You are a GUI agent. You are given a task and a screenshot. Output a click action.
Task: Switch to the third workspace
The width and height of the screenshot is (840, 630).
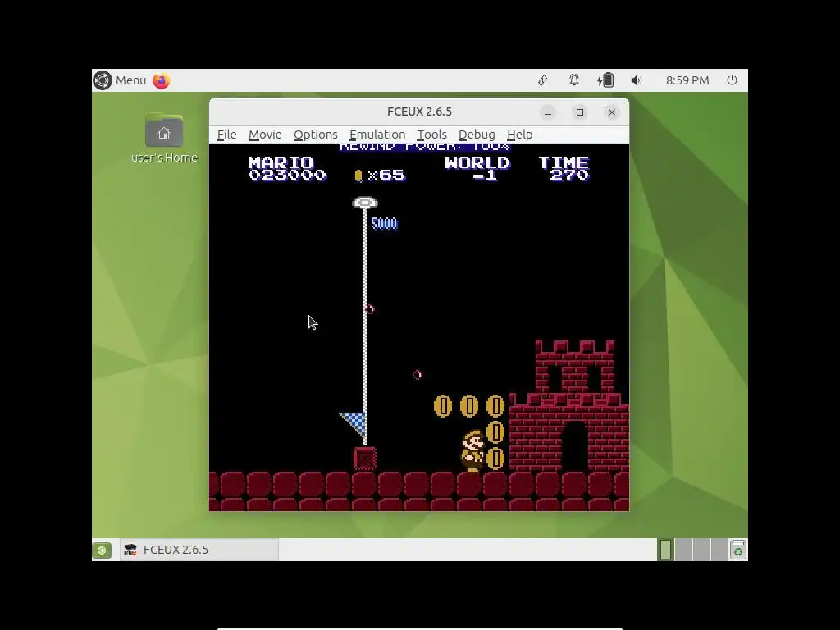click(701, 550)
